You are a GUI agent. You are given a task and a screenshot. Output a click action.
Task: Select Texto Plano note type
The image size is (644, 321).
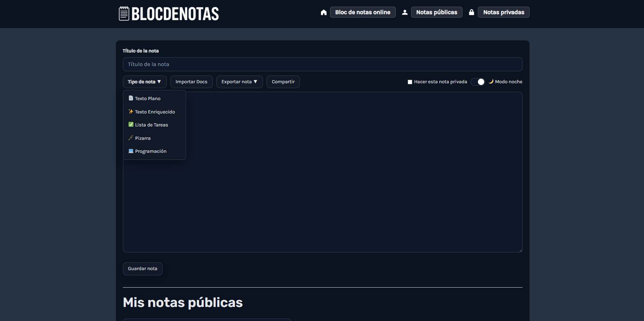pos(155,98)
